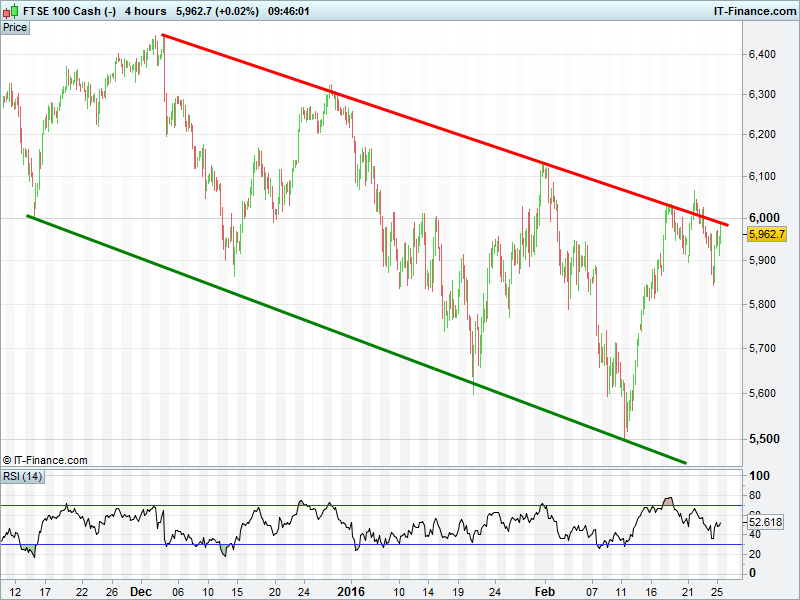
Task: Click the '25' date label on the time axis
Action: (x=717, y=592)
